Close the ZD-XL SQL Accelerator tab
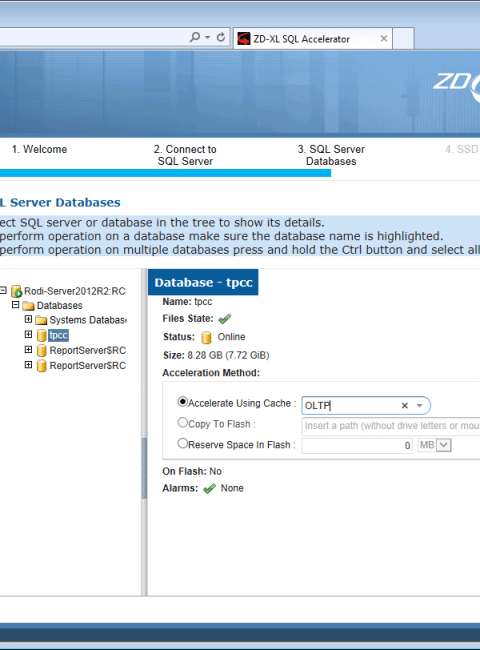 tap(384, 39)
